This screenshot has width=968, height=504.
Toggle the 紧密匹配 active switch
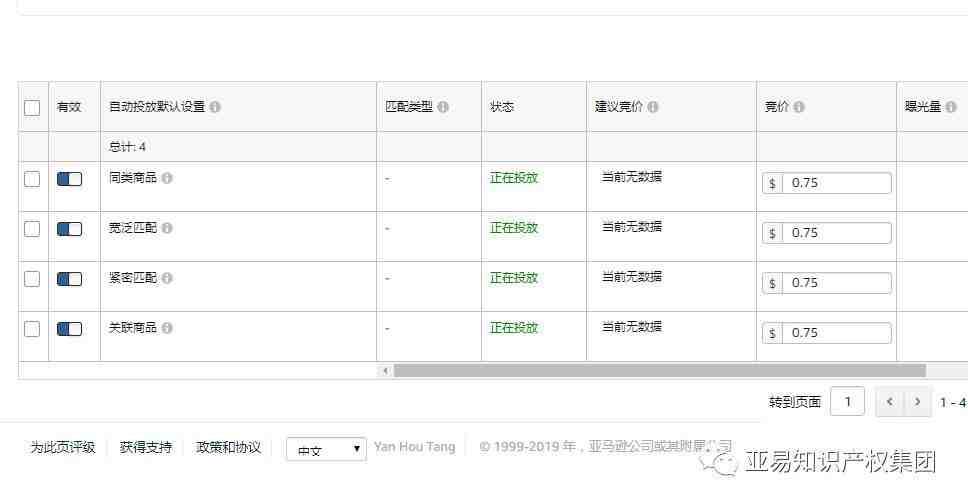pos(69,279)
